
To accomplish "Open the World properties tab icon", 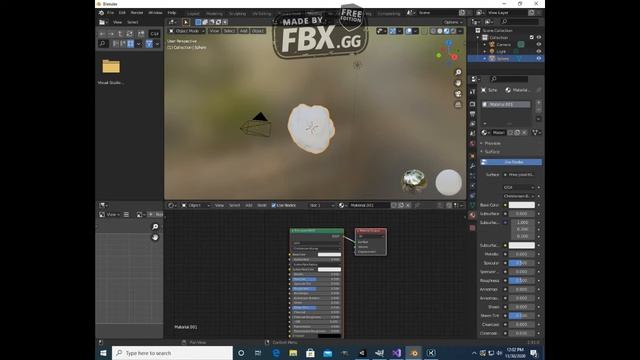I will click(x=473, y=143).
